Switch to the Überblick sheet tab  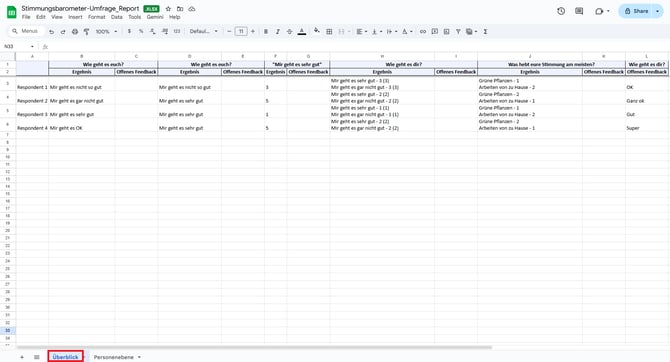[x=65, y=357]
